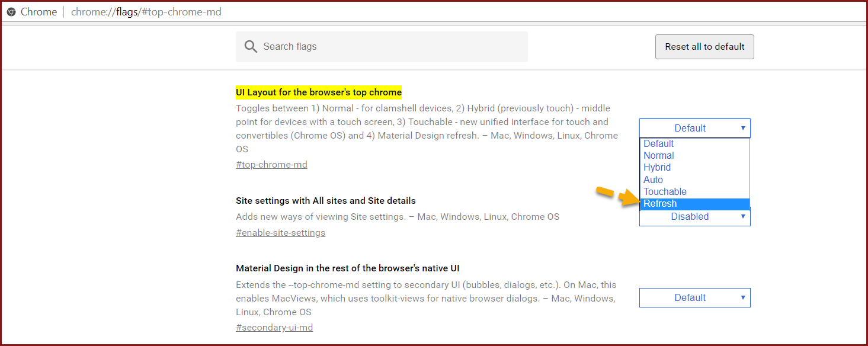Click the magnifier icon in Search flags
Viewport: 868px width, 346px height.
[251, 47]
